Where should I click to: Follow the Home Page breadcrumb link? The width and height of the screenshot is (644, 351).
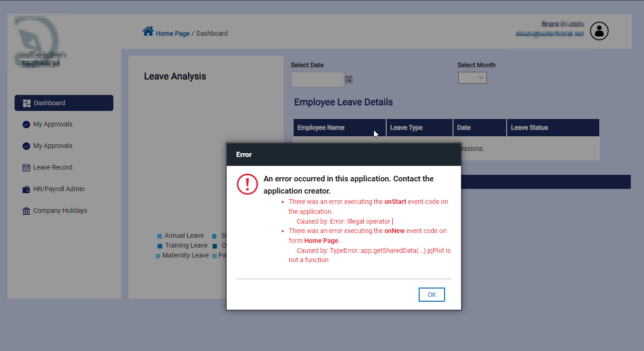(x=173, y=33)
